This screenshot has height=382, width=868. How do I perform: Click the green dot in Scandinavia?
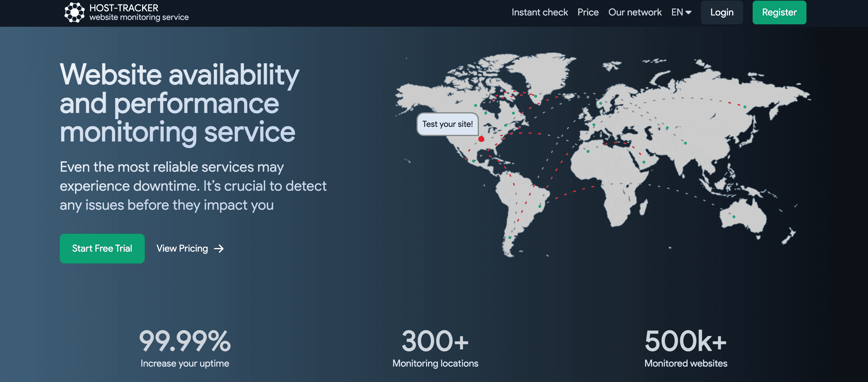(x=601, y=103)
